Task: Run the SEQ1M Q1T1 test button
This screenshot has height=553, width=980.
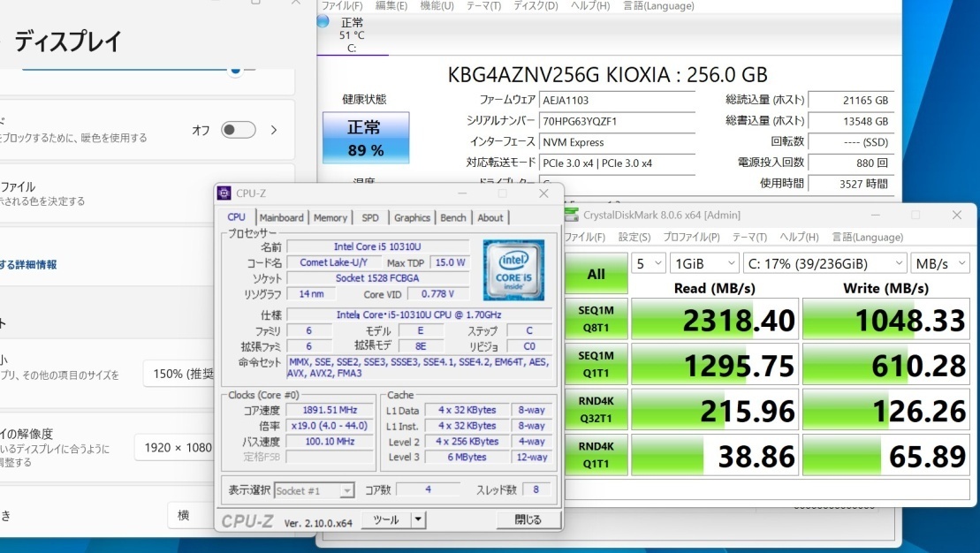Action: pos(596,364)
